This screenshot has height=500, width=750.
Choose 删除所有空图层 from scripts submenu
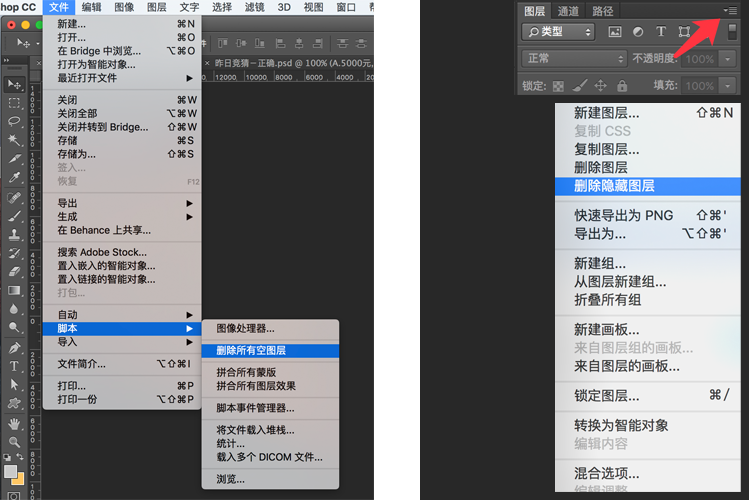[251, 350]
